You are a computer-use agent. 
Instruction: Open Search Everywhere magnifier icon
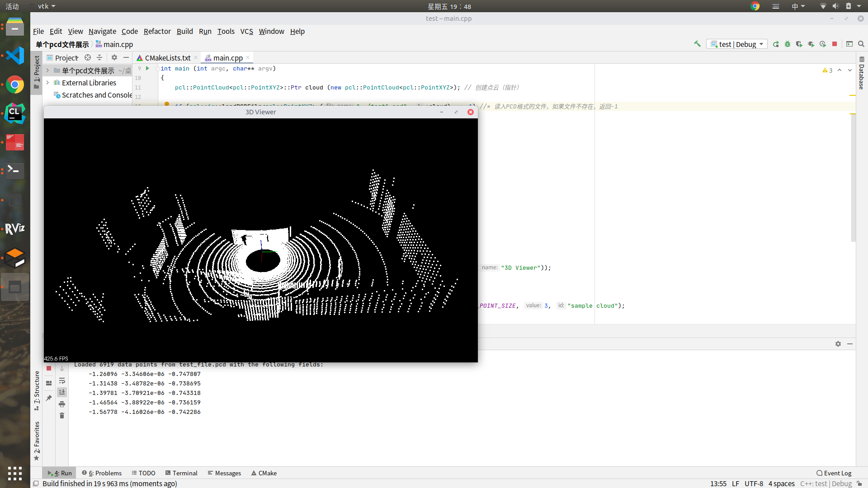click(861, 44)
